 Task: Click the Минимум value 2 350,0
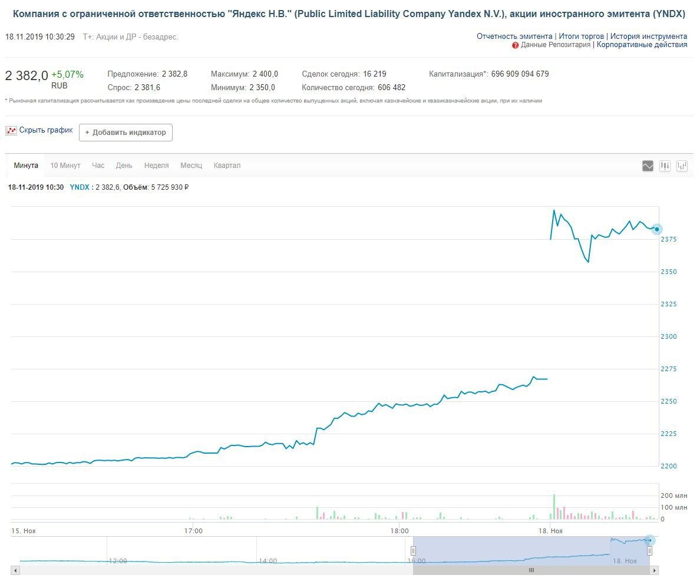(x=262, y=88)
